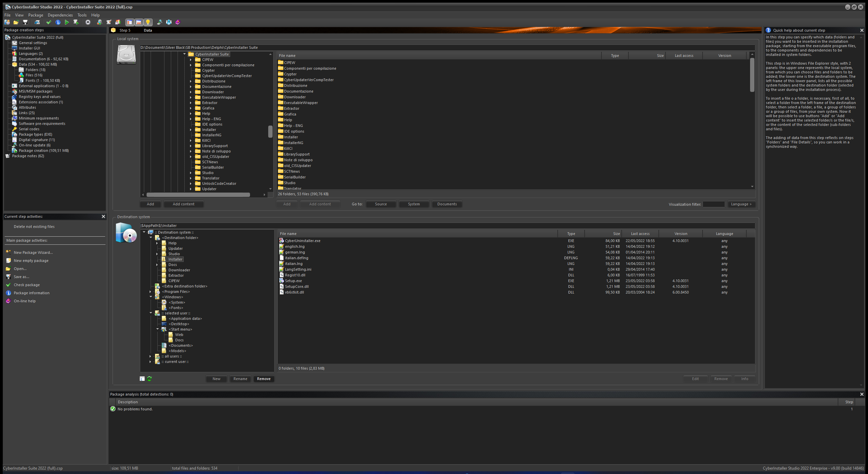Click the On-line help activity
Viewport: 868px width, 474px height.
click(25, 301)
